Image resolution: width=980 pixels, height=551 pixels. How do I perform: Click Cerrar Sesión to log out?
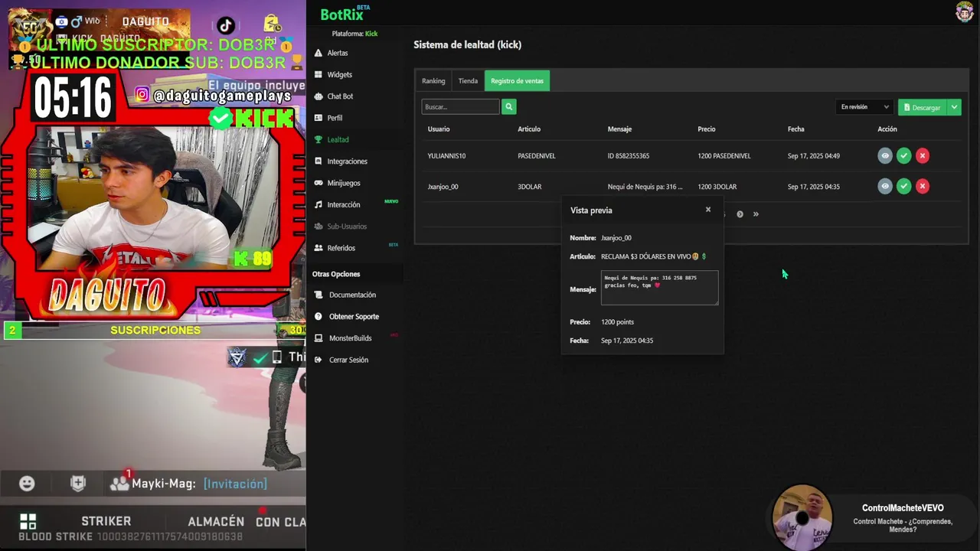(348, 360)
